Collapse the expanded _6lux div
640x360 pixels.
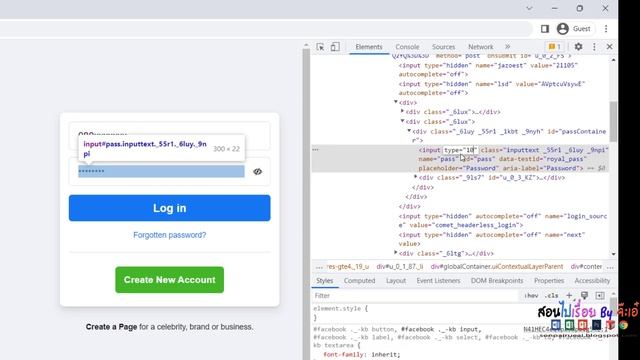[x=402, y=121]
